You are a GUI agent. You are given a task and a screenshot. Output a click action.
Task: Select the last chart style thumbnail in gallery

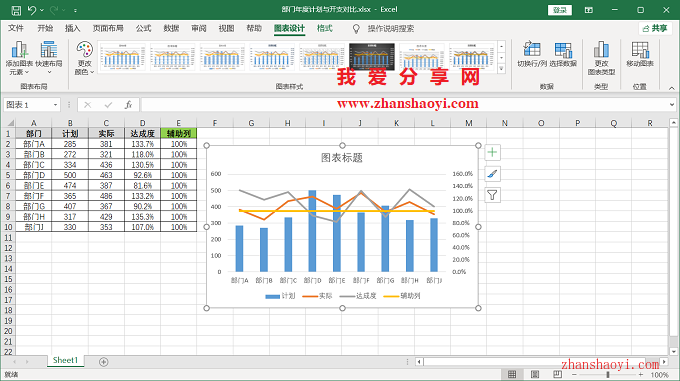[471, 57]
